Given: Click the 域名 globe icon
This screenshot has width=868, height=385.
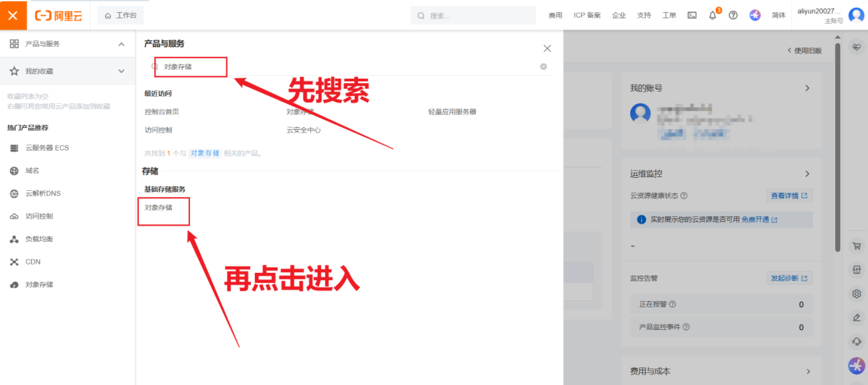Looking at the screenshot, I should click(x=15, y=171).
